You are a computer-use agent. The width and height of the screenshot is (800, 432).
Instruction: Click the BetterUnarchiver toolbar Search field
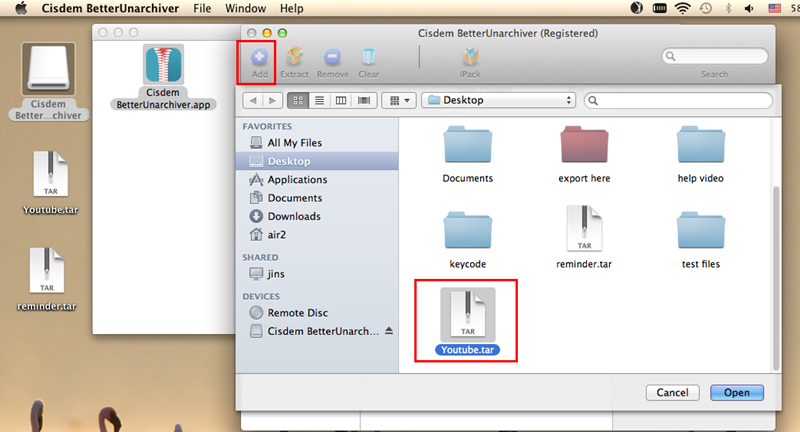click(x=714, y=56)
